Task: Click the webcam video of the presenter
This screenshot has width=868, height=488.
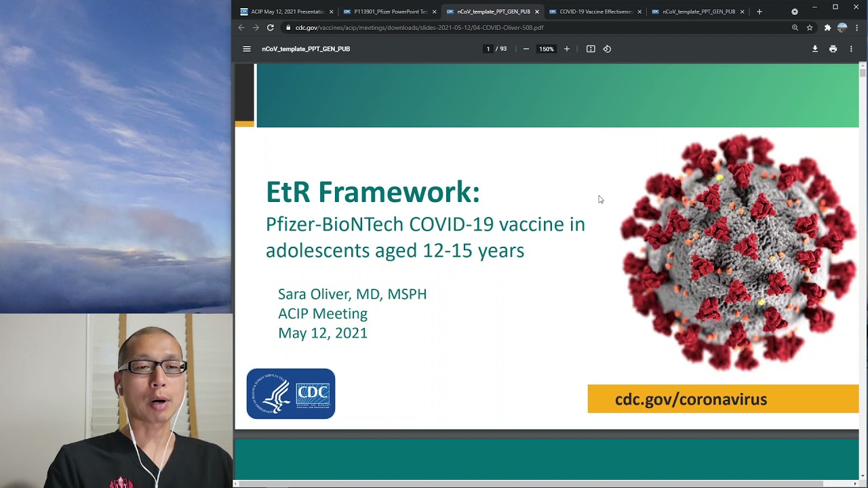Action: coord(116,401)
